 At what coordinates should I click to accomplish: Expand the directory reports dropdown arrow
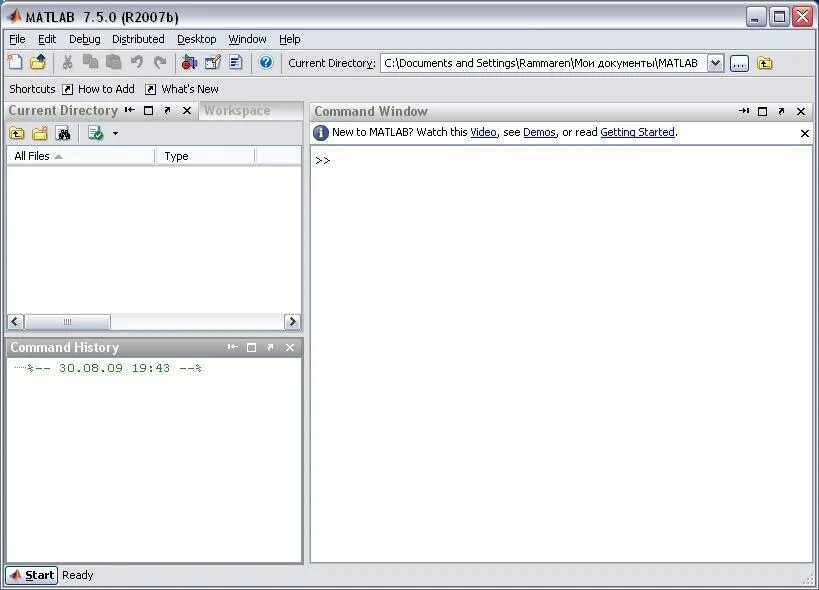[x=115, y=134]
